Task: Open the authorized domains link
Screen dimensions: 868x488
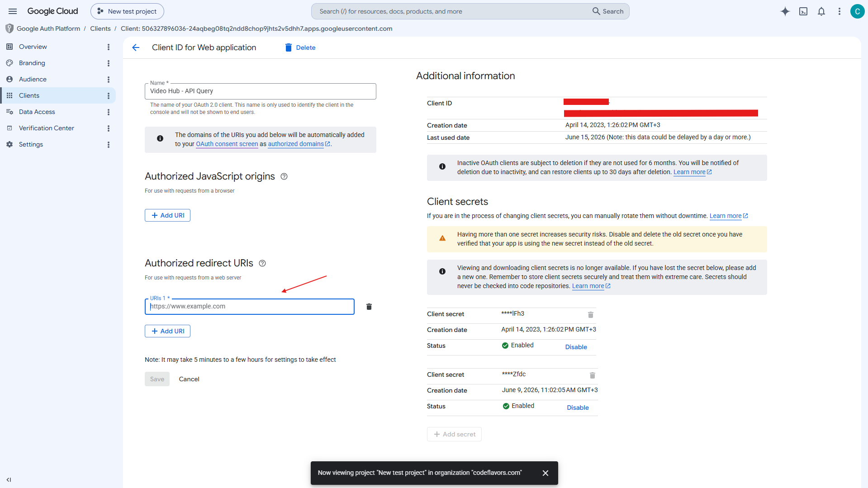Action: [x=299, y=144]
